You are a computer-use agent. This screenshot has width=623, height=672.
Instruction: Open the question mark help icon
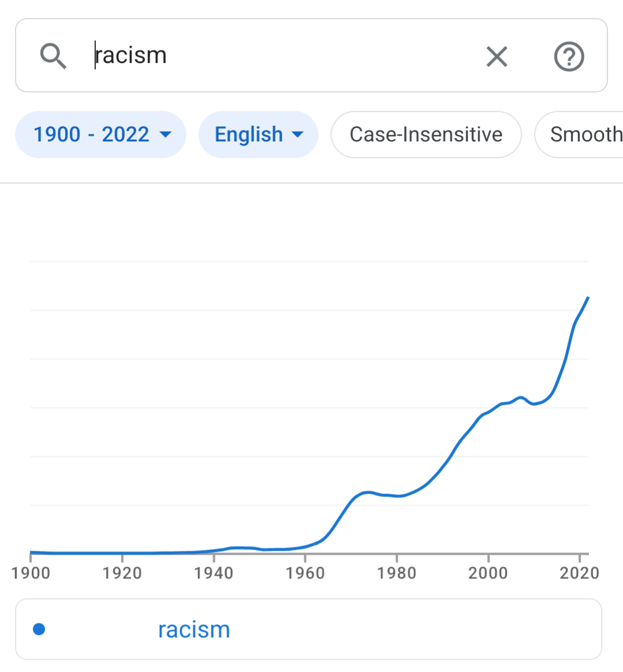click(x=569, y=56)
